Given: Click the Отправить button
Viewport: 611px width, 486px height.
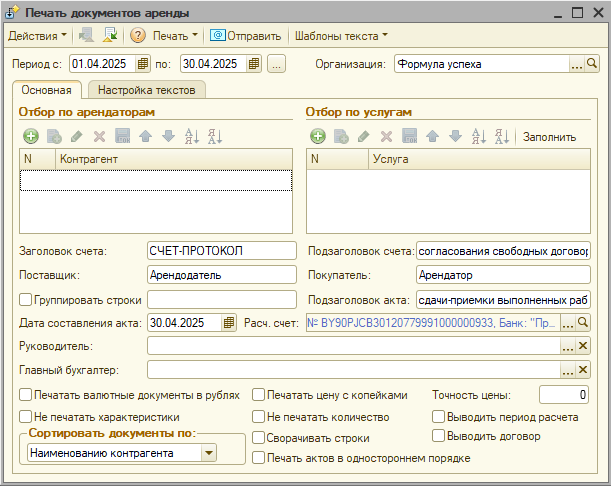Looking at the screenshot, I should coord(246,36).
